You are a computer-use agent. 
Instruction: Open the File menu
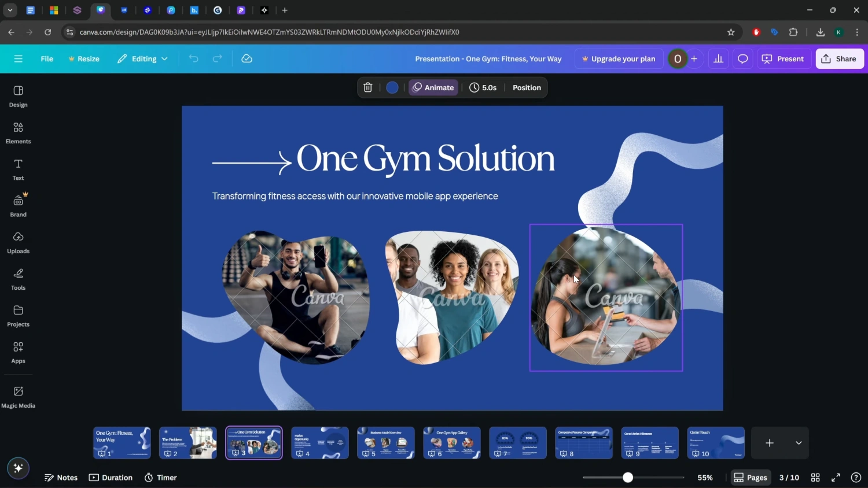coord(47,59)
